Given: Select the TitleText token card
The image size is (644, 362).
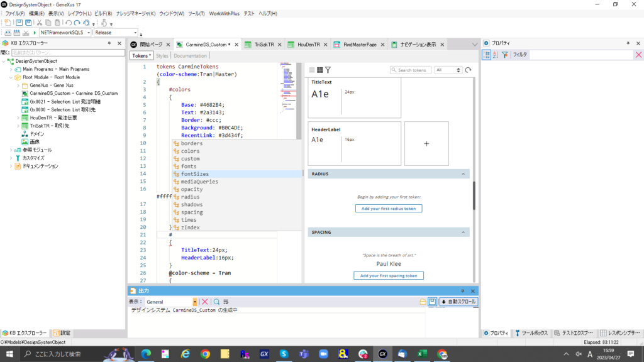Looking at the screenshot, I should [355, 97].
